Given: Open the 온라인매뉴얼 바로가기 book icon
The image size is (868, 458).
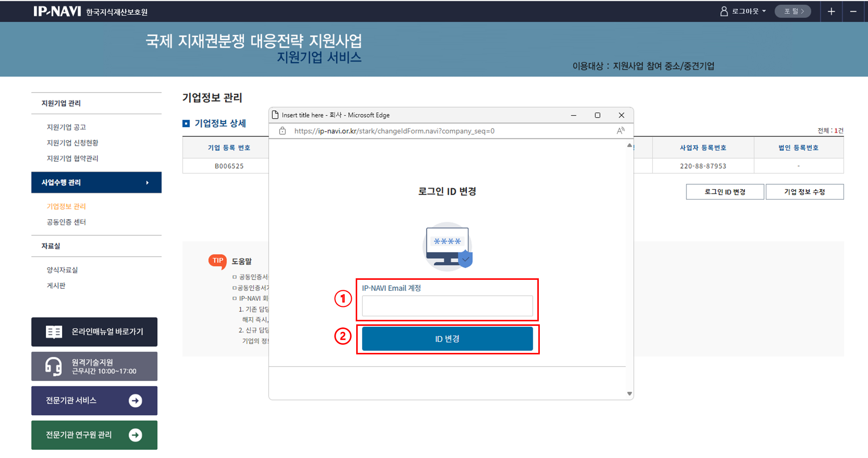Looking at the screenshot, I should coord(54,332).
